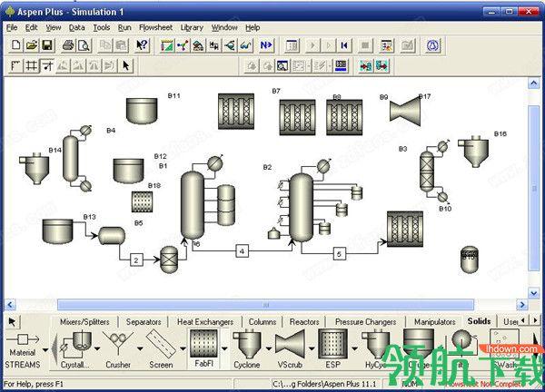
Task: Click the horizontal scrollbar right arrow
Action: pyautogui.click(x=522, y=305)
